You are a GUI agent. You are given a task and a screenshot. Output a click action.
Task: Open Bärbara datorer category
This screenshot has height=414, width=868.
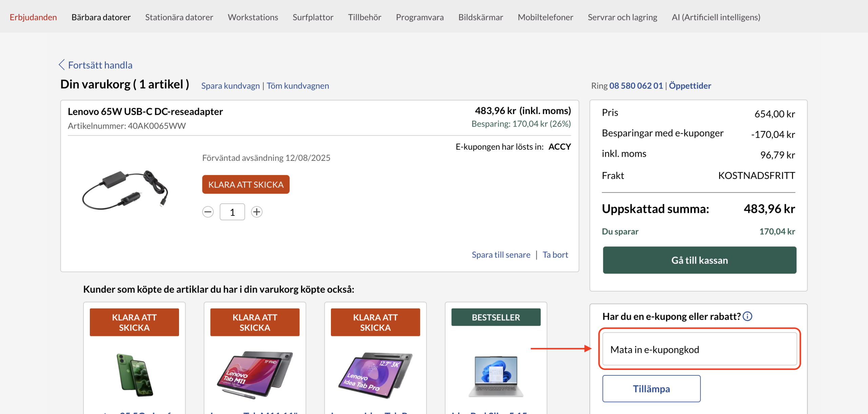pos(101,17)
